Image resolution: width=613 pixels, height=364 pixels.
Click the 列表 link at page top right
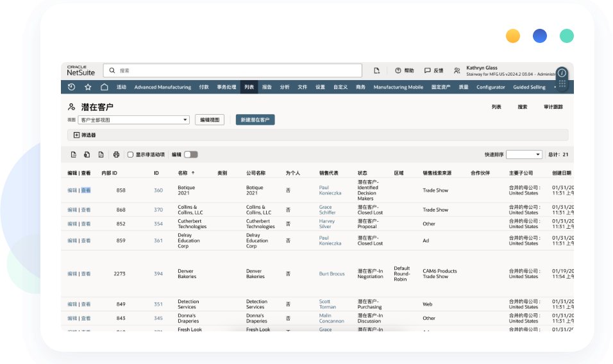coord(496,107)
